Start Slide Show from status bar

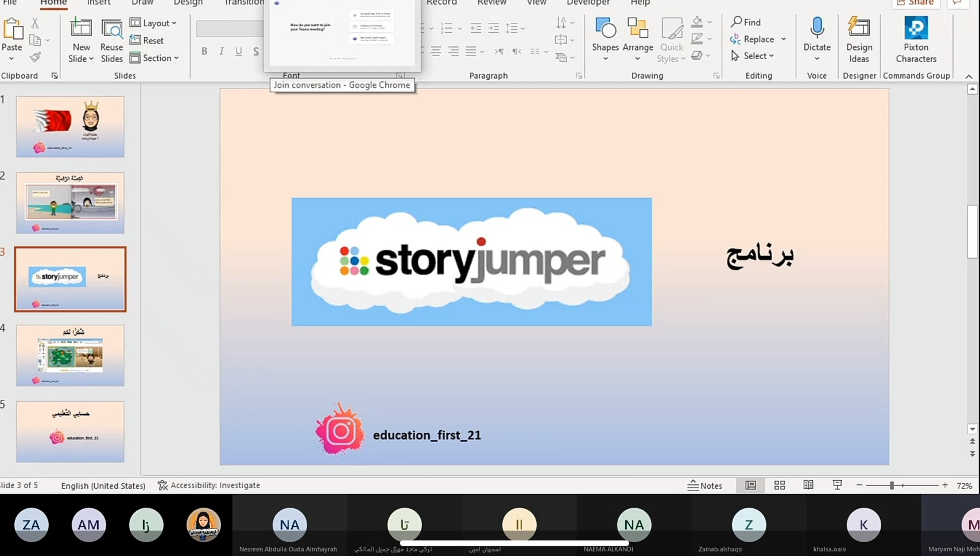[838, 485]
